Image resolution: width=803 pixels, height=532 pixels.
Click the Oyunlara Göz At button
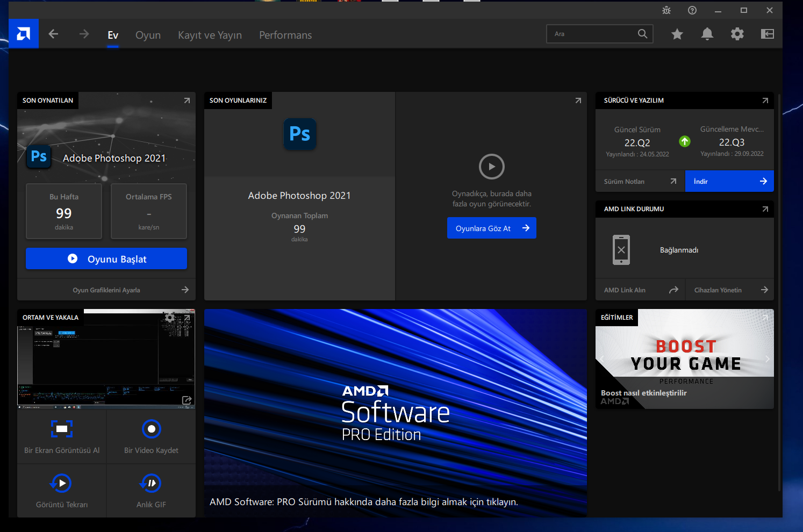pyautogui.click(x=491, y=228)
